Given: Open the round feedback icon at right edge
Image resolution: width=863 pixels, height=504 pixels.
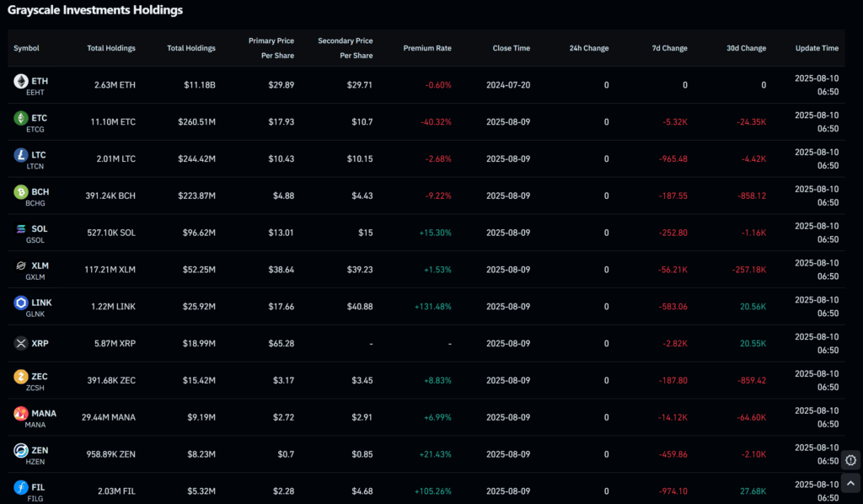Looking at the screenshot, I should click(851, 460).
